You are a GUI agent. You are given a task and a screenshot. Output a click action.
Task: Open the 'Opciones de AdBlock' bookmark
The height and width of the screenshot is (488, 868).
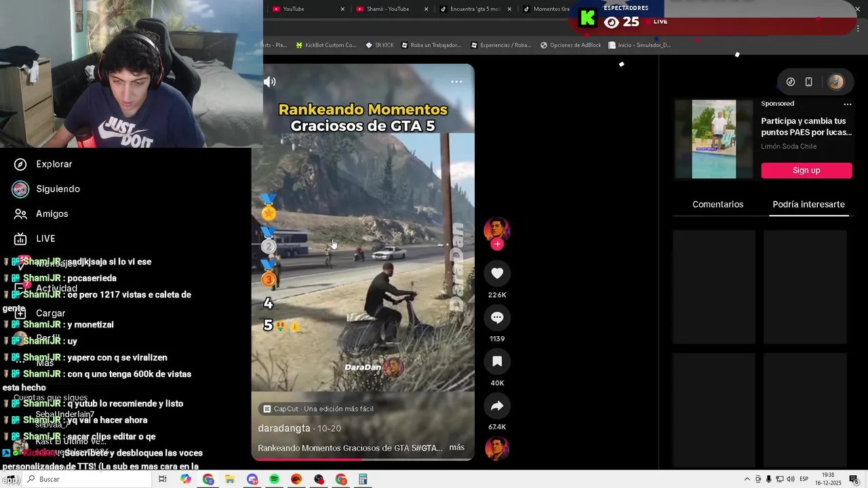point(570,45)
